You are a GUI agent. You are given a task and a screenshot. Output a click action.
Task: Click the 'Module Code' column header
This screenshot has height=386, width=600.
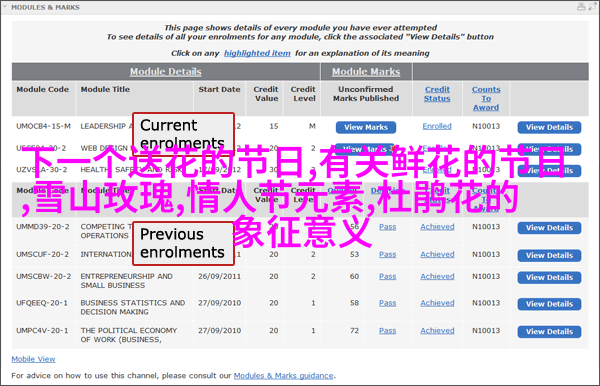[x=42, y=89]
